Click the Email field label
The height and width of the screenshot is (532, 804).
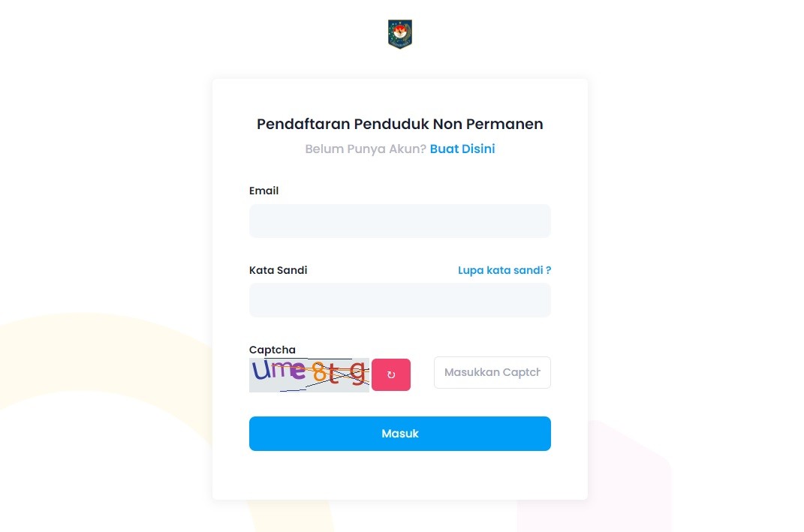pyautogui.click(x=263, y=191)
